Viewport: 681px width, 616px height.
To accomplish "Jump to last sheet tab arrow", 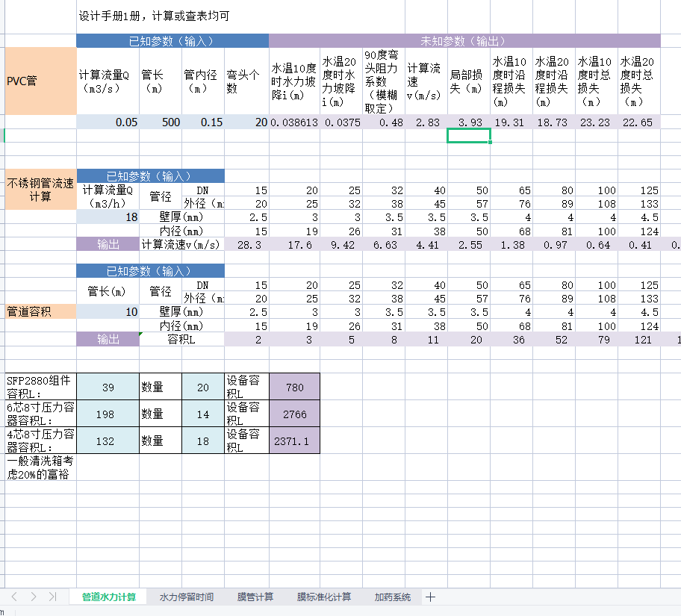I will click(52, 597).
